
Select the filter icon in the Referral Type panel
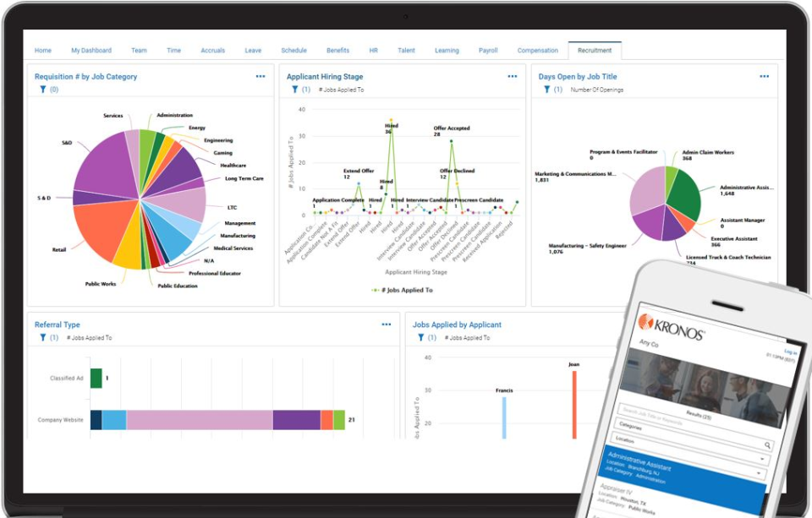[41, 339]
